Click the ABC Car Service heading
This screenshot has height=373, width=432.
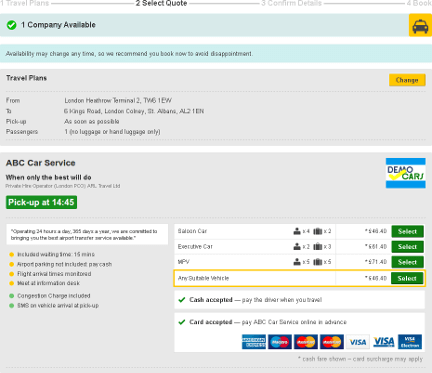pos(41,163)
